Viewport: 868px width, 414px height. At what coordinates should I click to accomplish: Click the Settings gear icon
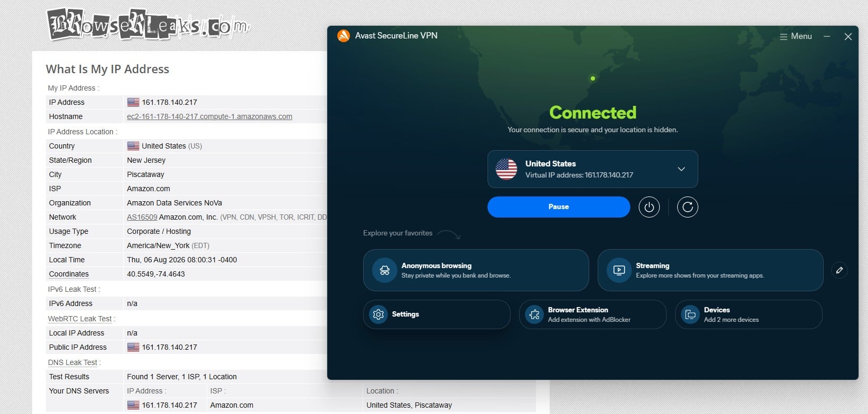(378, 314)
